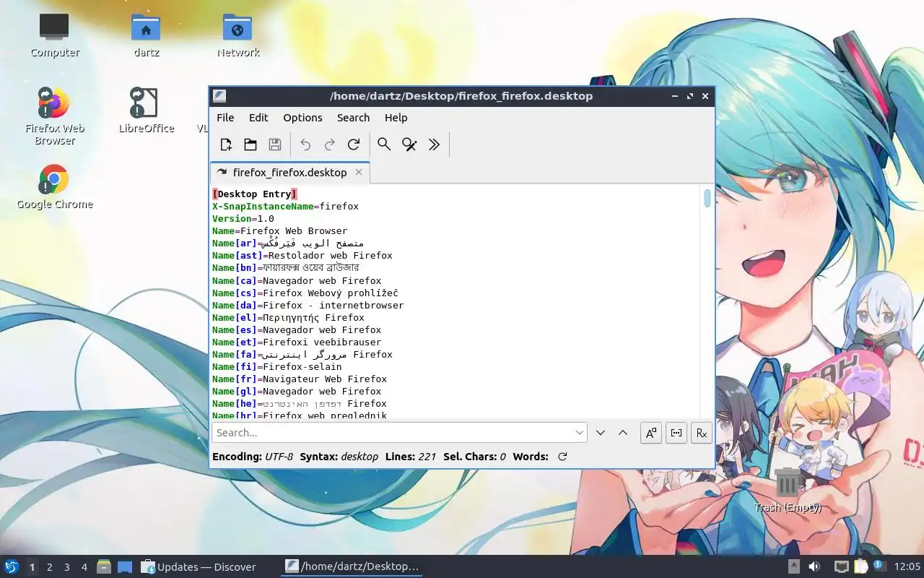Viewport: 924px width, 578px height.
Task: Close the firefox_firefox.desktop tab with its x
Action: [x=359, y=172]
